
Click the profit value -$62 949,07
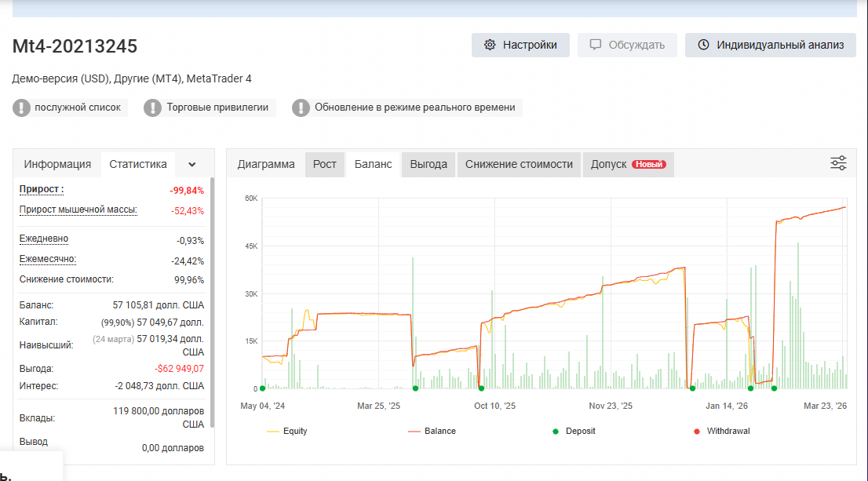tap(180, 369)
